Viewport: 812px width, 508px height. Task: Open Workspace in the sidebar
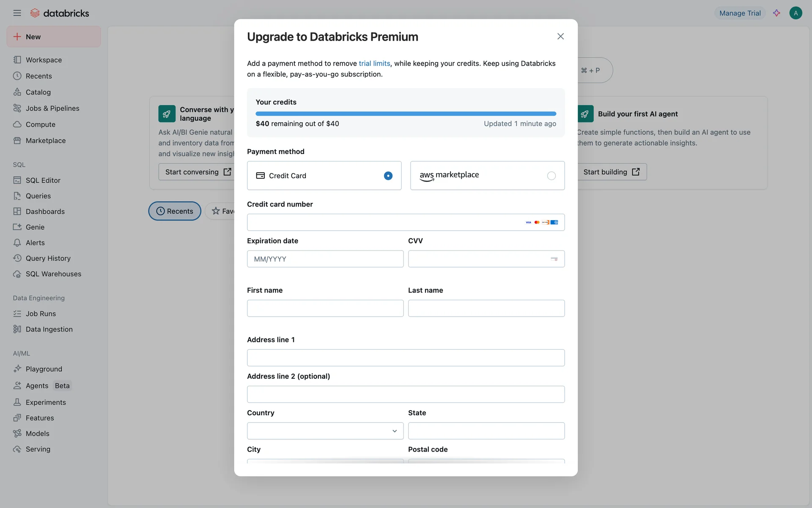coord(44,60)
